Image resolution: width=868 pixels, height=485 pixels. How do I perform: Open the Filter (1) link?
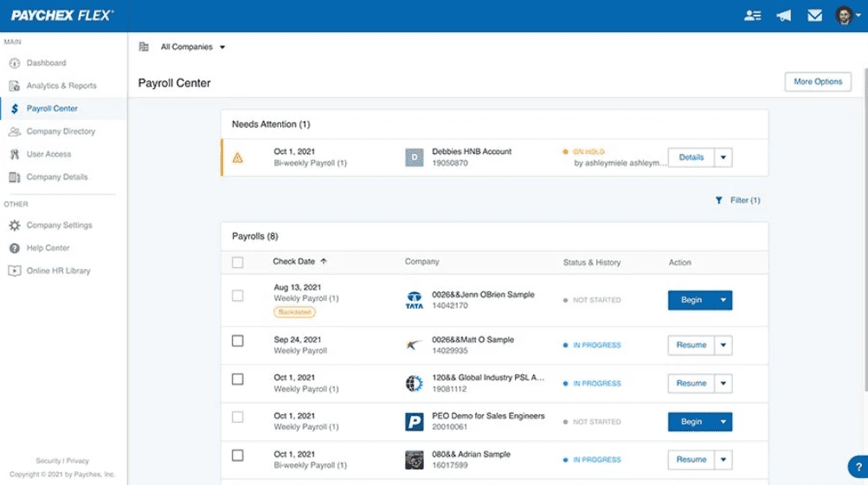tap(744, 201)
